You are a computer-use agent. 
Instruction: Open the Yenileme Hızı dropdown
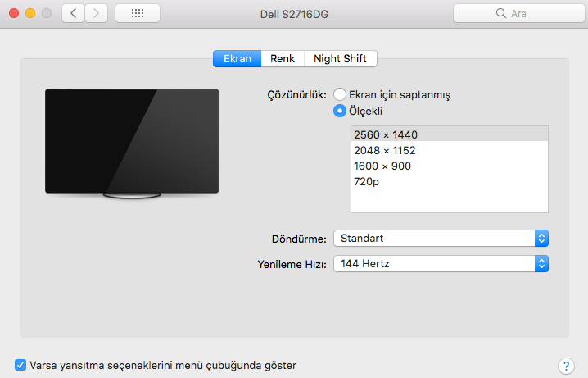click(x=441, y=263)
